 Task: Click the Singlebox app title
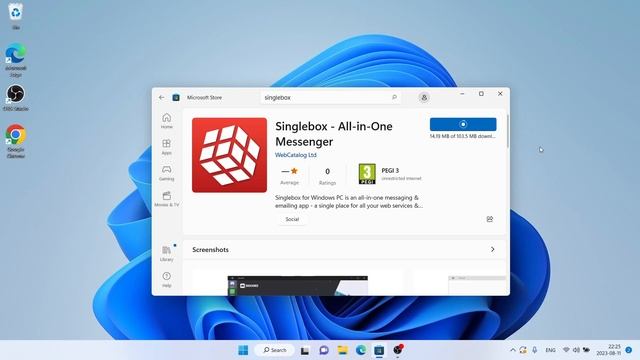334,134
